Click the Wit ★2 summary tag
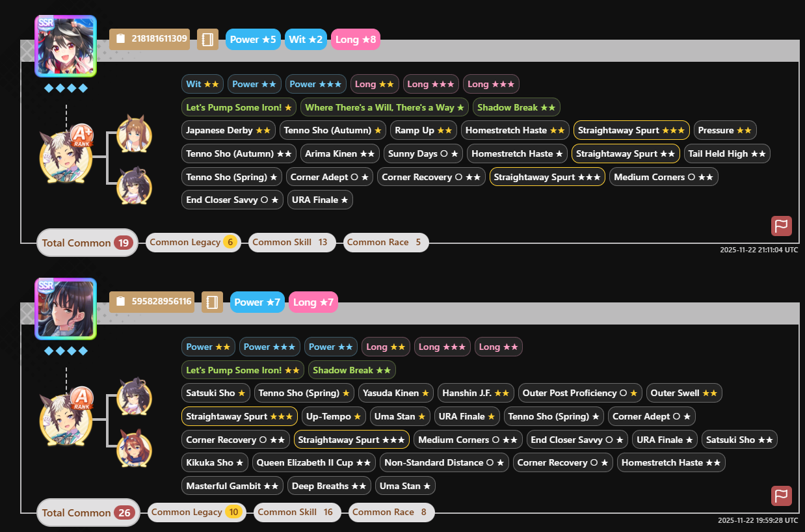This screenshot has width=805, height=532. pos(306,39)
